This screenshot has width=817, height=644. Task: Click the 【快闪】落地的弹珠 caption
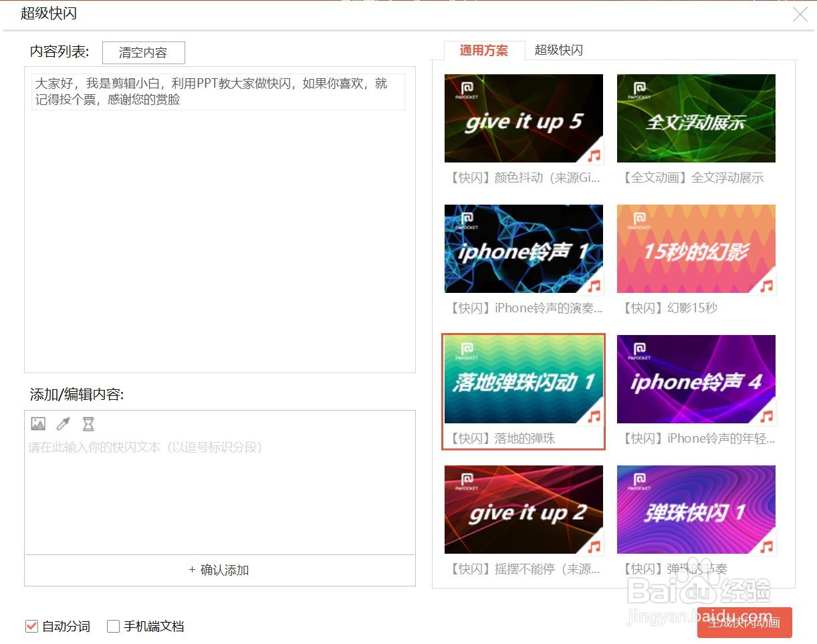(502, 439)
